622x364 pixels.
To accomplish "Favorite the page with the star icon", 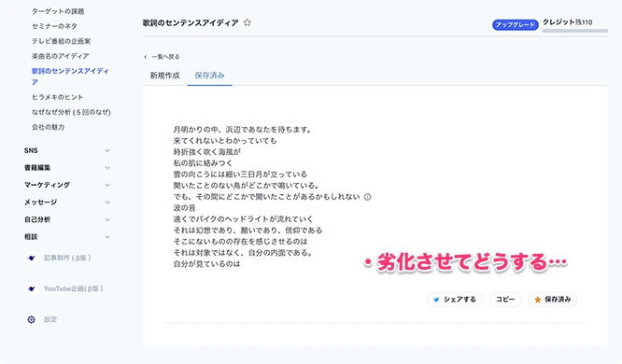I will [x=247, y=22].
